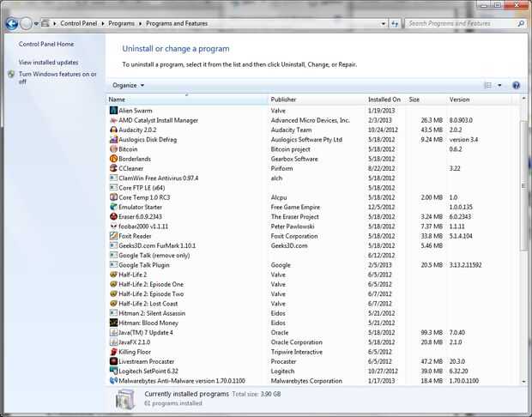Click the Eraser 6.0.9.2343 icon
Screen dimensions: 532x417
tap(113, 216)
